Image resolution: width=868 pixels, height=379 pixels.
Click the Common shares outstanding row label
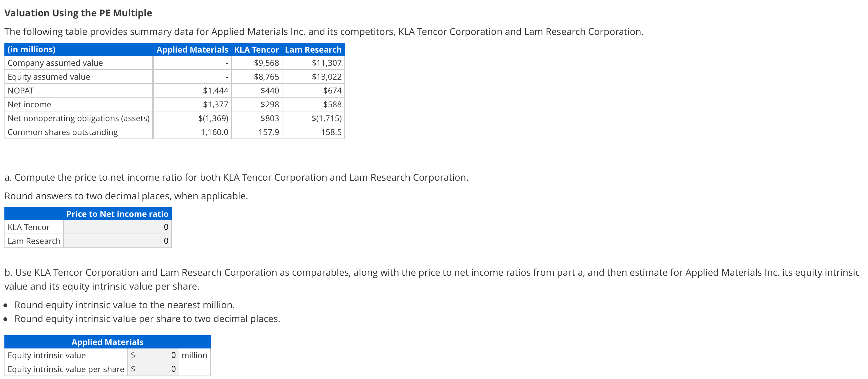pos(63,132)
